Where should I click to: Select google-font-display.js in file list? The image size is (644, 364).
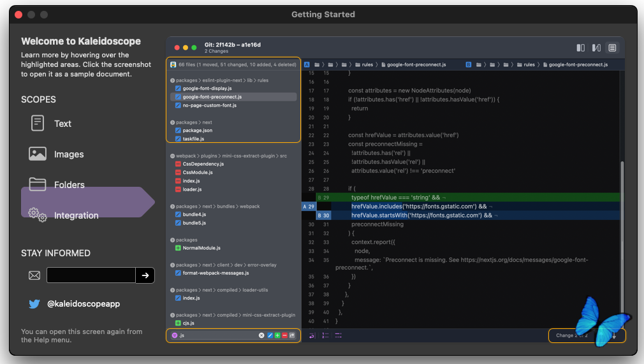pyautogui.click(x=207, y=88)
